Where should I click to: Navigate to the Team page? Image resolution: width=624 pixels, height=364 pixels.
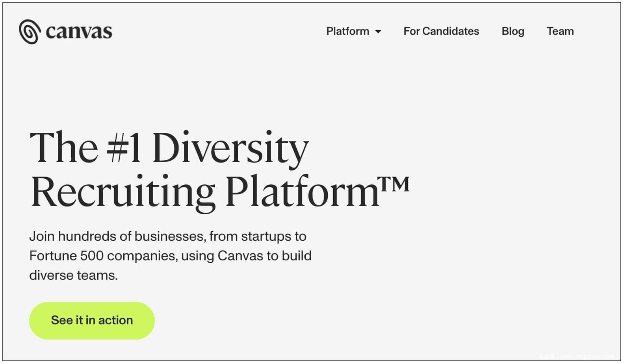click(x=560, y=31)
